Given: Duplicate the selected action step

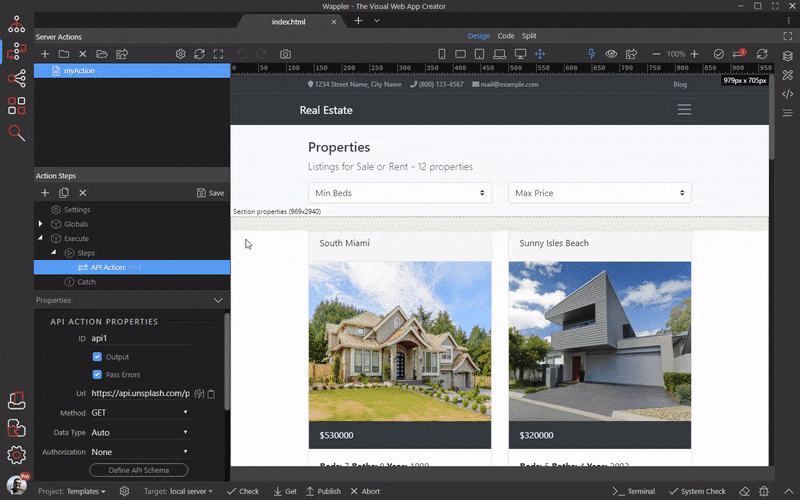Looking at the screenshot, I should 63,192.
